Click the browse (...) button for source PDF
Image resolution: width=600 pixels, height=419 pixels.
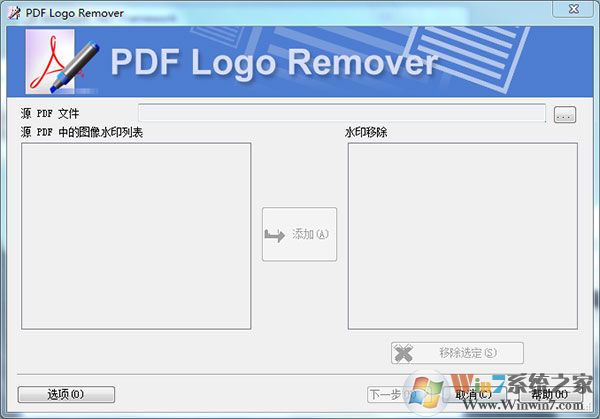[x=565, y=114]
